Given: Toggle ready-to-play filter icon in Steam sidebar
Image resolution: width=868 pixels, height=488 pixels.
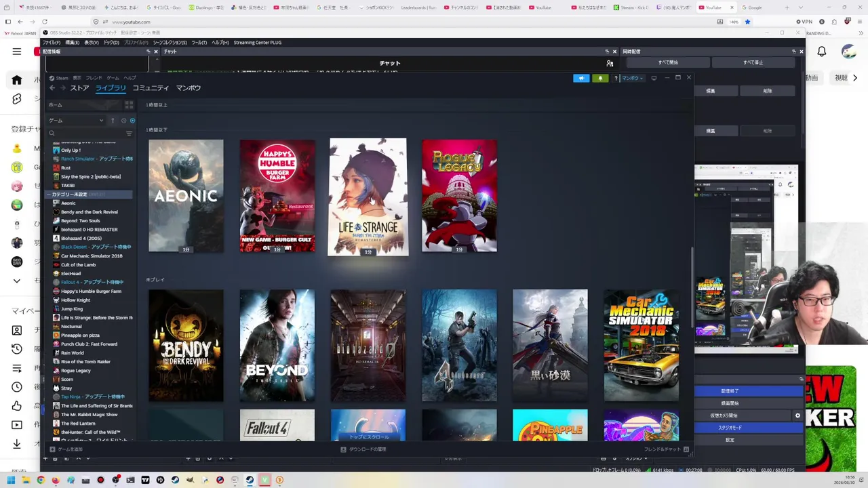Looking at the screenshot, I should (x=132, y=121).
